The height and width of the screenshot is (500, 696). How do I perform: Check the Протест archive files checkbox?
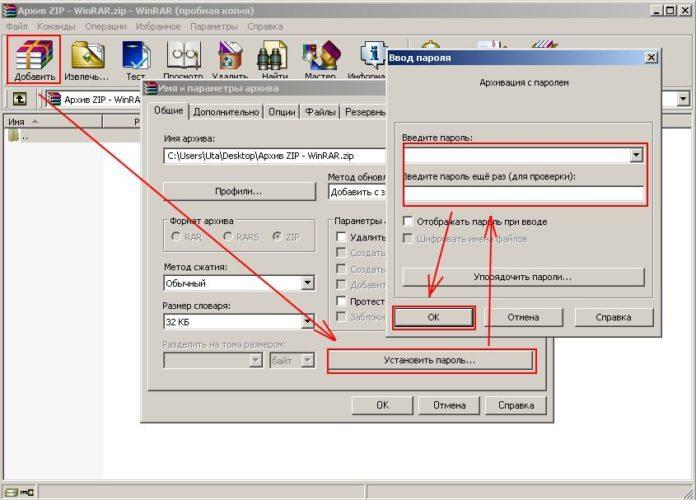[x=341, y=301]
